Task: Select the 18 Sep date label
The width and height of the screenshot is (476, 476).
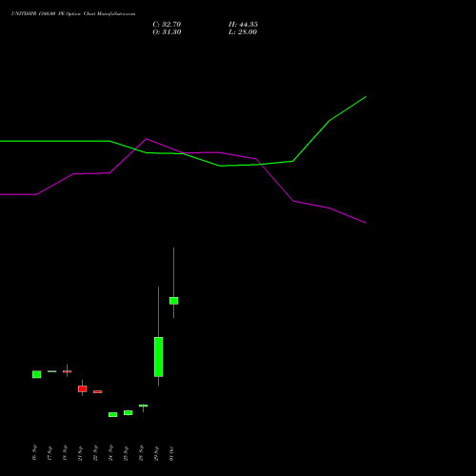Action: coord(65,453)
